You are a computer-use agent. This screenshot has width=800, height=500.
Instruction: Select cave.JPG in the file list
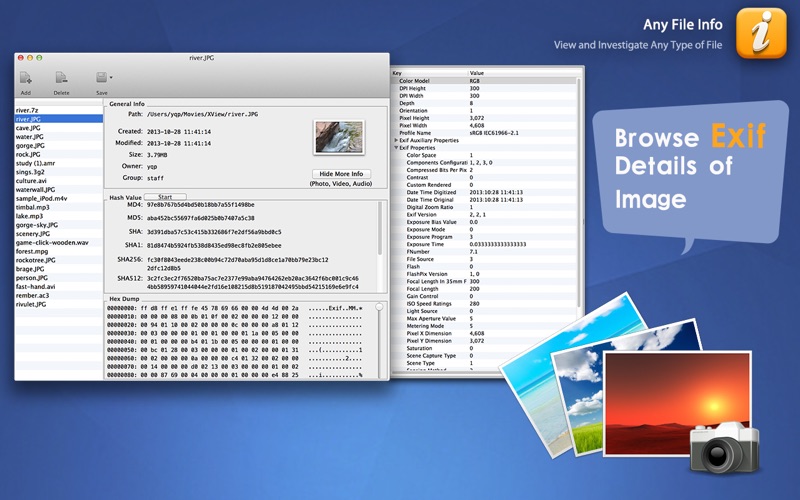tap(59, 128)
